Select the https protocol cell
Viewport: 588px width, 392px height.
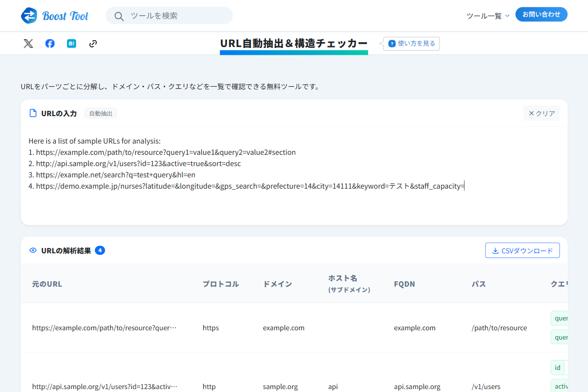click(211, 328)
